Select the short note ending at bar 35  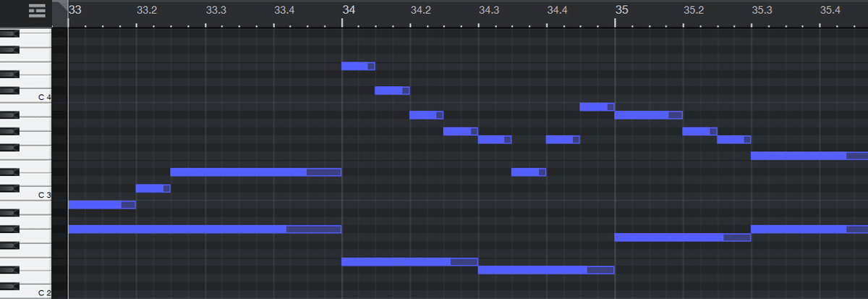click(597, 107)
